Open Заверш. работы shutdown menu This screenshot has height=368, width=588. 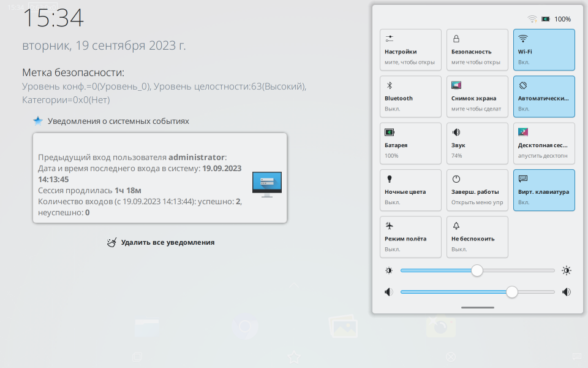[477, 190]
